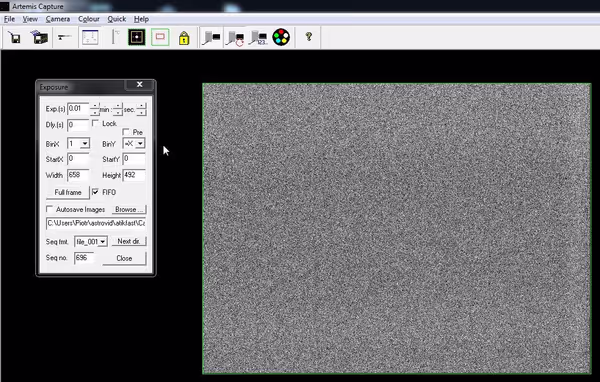Open the File menu

pos(9,19)
